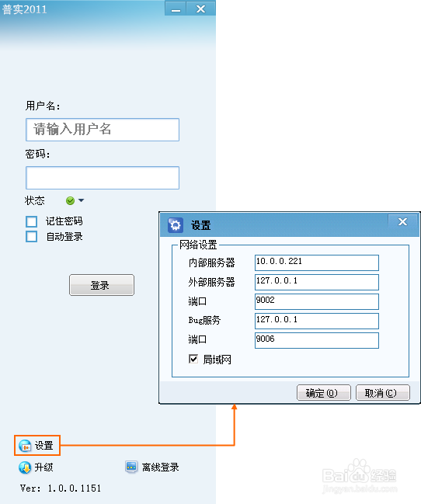The image size is (421, 504).
Task: Click the 登录 login button
Action: click(102, 285)
